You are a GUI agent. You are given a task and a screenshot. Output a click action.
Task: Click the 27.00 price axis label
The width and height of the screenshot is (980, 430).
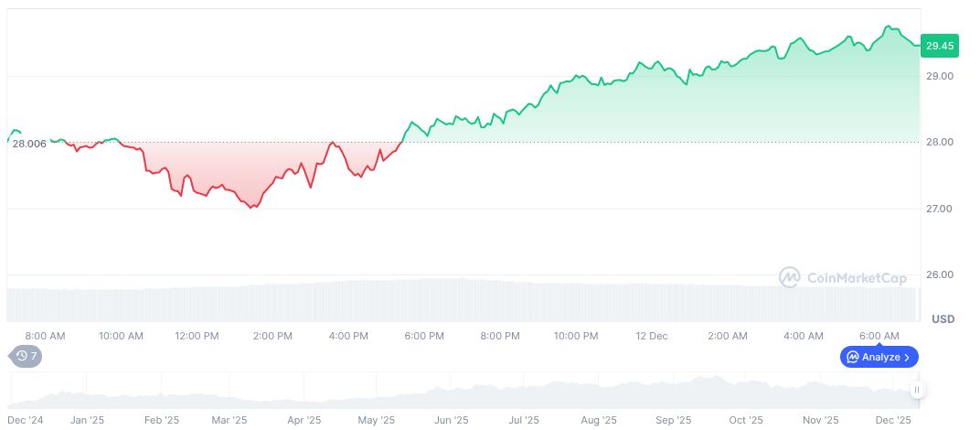tap(940, 209)
